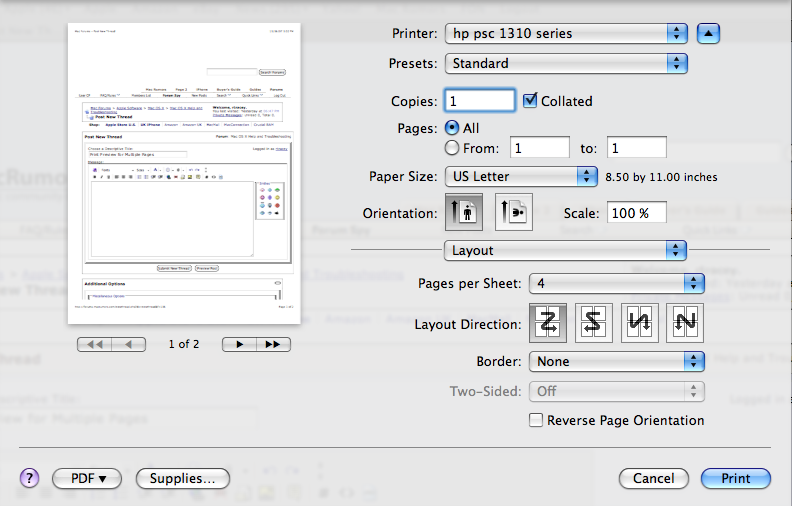
Task: Open the Layout options pane dropdown
Action: (565, 250)
